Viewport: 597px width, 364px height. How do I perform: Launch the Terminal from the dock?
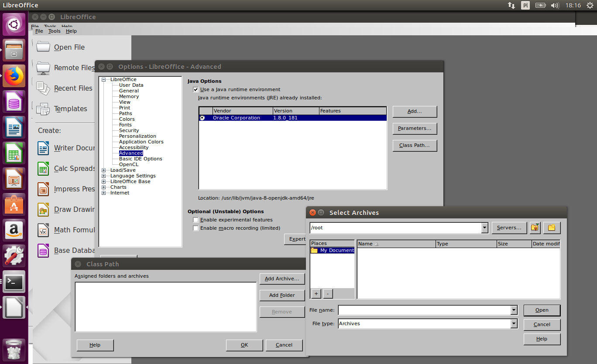coord(14,282)
